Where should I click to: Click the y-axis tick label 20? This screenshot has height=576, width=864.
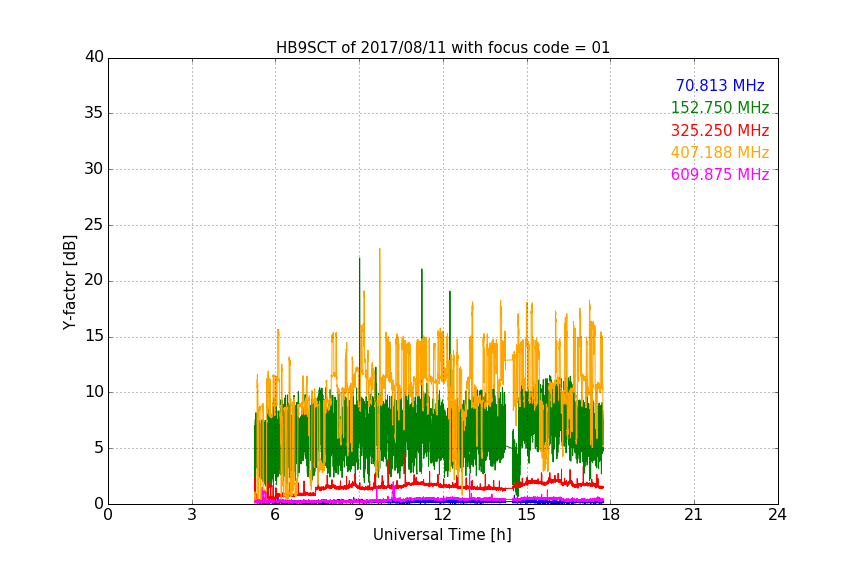click(x=94, y=280)
